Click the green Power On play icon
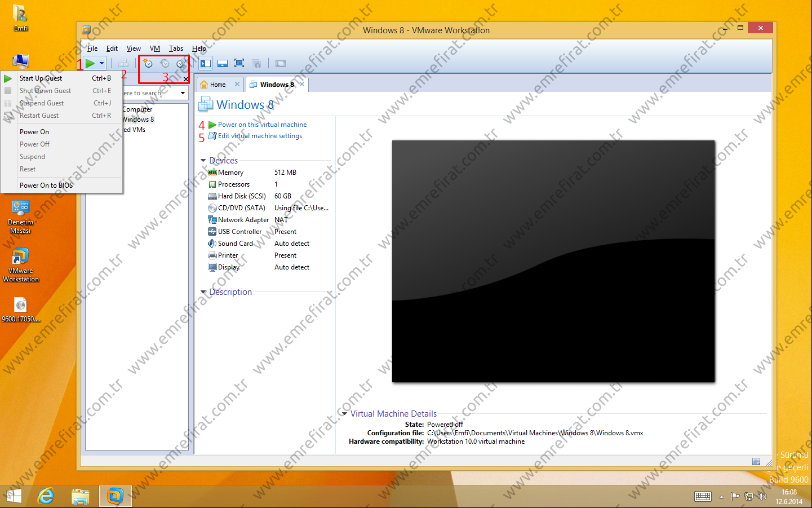Screen dimensions: 812x508 coord(90,63)
